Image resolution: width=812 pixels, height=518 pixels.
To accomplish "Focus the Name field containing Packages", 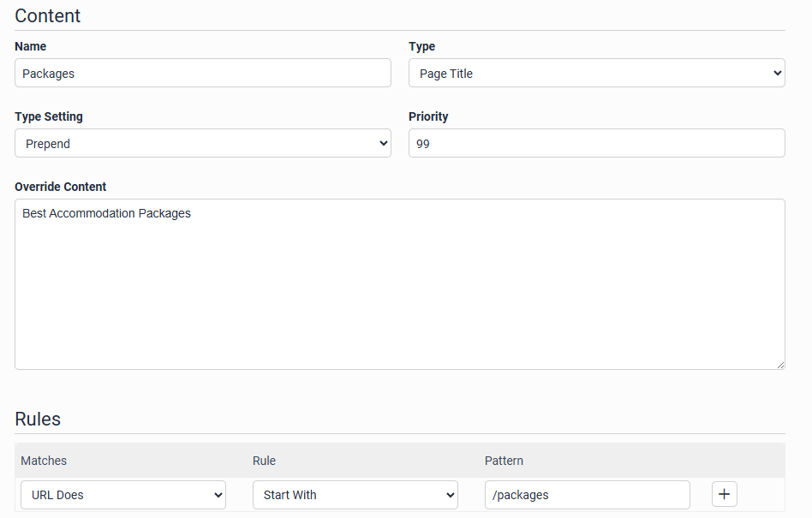I will coord(203,74).
